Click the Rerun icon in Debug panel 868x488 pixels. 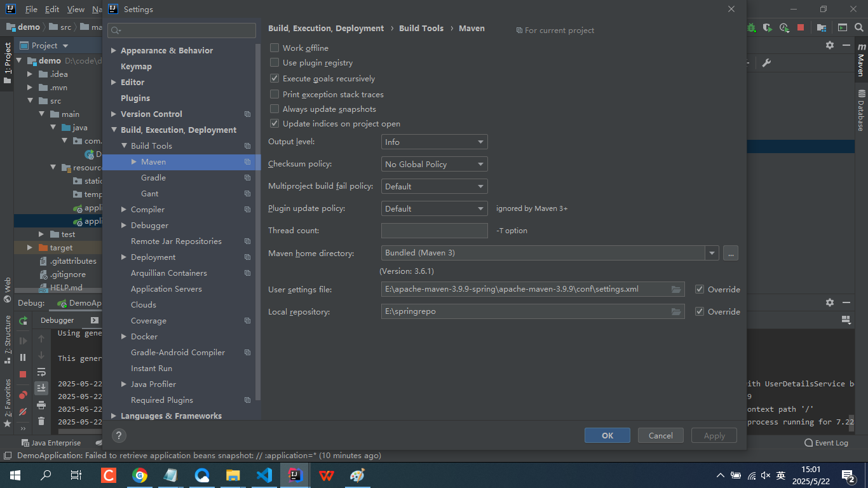[x=23, y=322]
